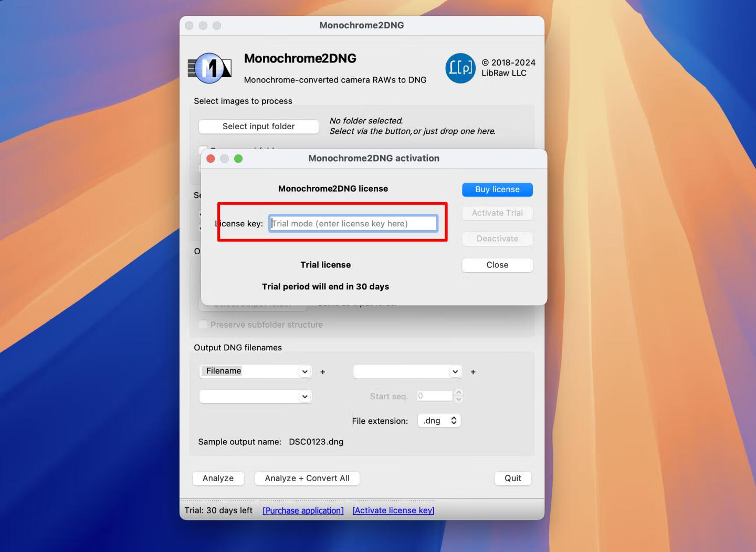756x552 pixels.
Task: Click 'Monochrome2DNG license' heading
Action: tap(333, 189)
